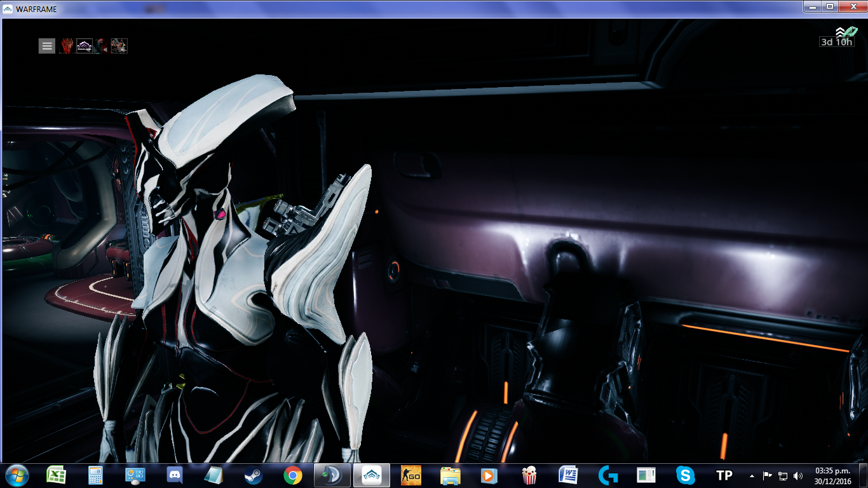Open Notepad from the taskbar
868x488 pixels.
tap(214, 475)
